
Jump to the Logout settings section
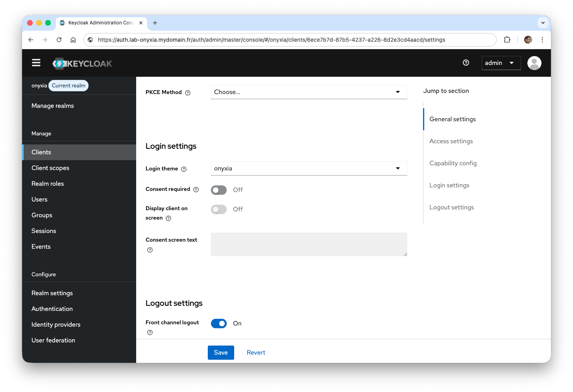(451, 207)
